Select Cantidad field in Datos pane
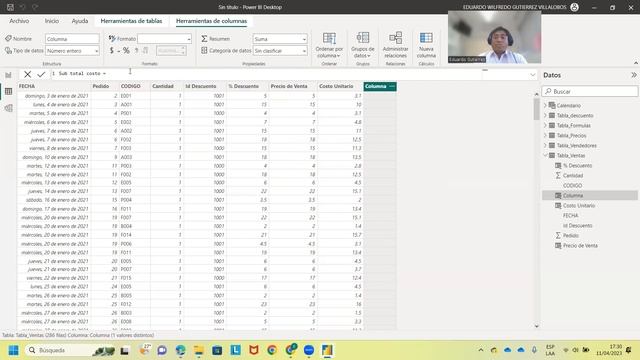 coord(573,176)
